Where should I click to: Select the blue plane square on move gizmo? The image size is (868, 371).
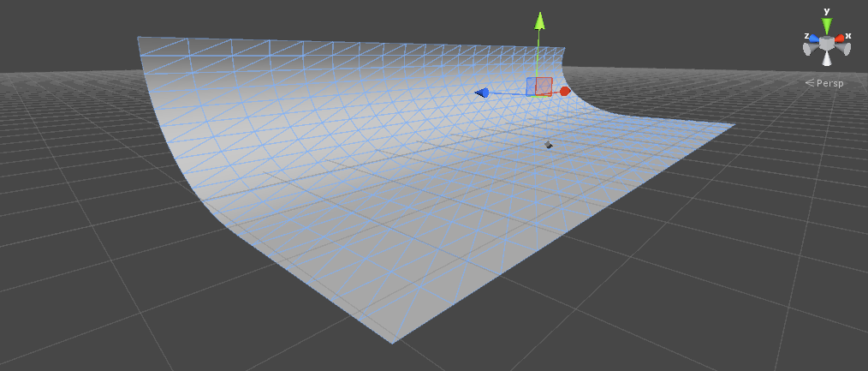click(532, 86)
